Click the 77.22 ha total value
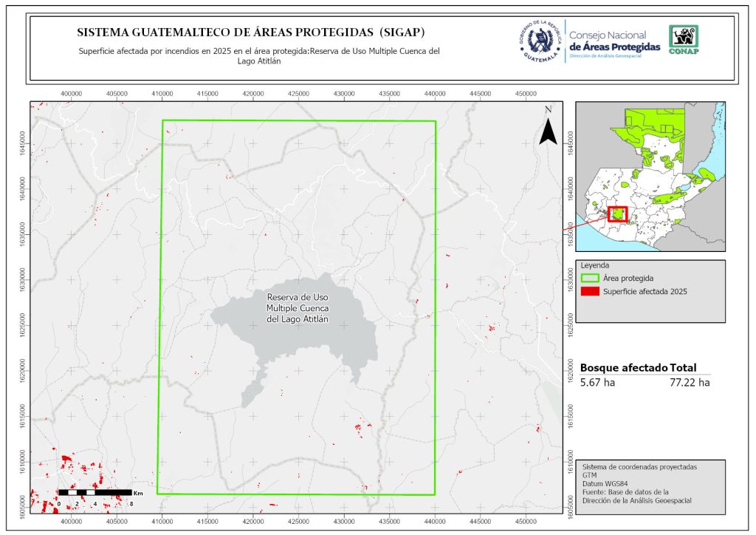 click(x=690, y=383)
